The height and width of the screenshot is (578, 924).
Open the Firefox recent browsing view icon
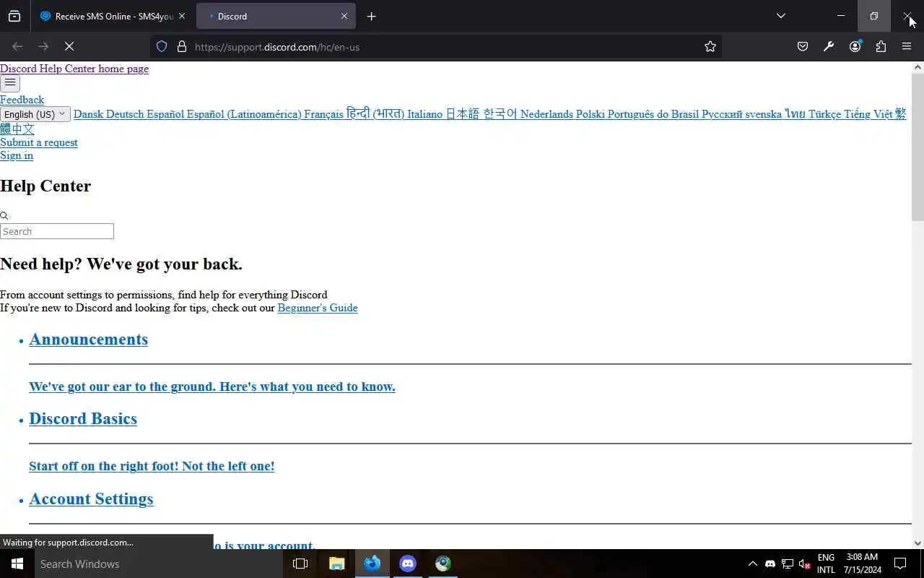(x=14, y=16)
